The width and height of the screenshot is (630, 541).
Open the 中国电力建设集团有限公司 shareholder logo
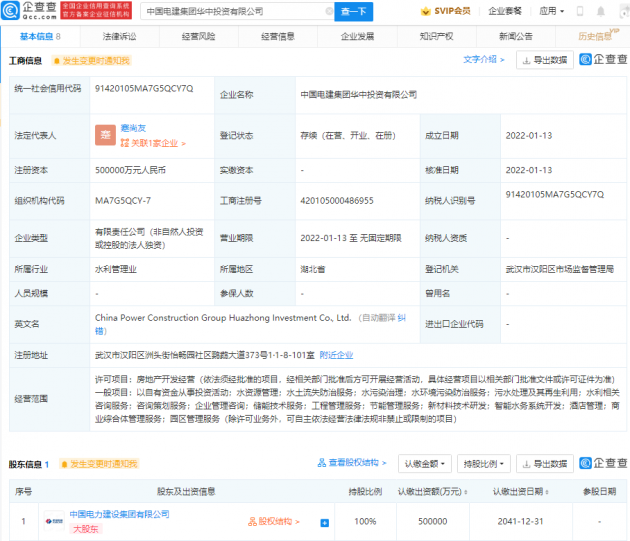[x=54, y=521]
